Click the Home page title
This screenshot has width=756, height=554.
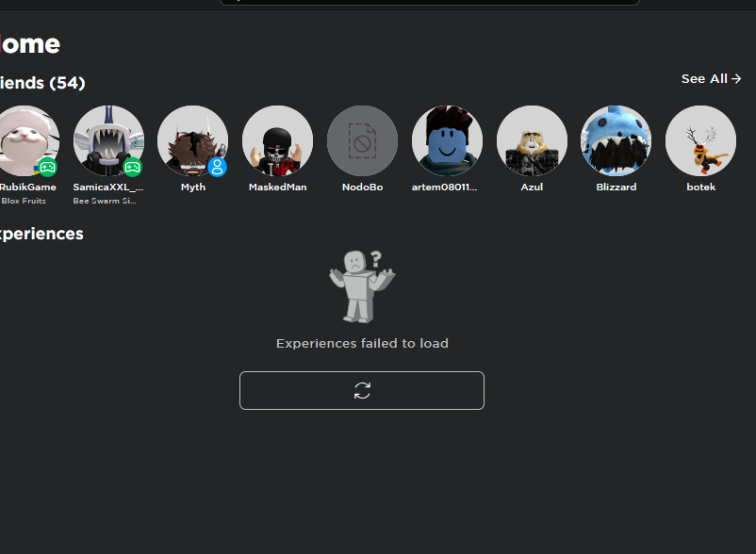[30, 44]
